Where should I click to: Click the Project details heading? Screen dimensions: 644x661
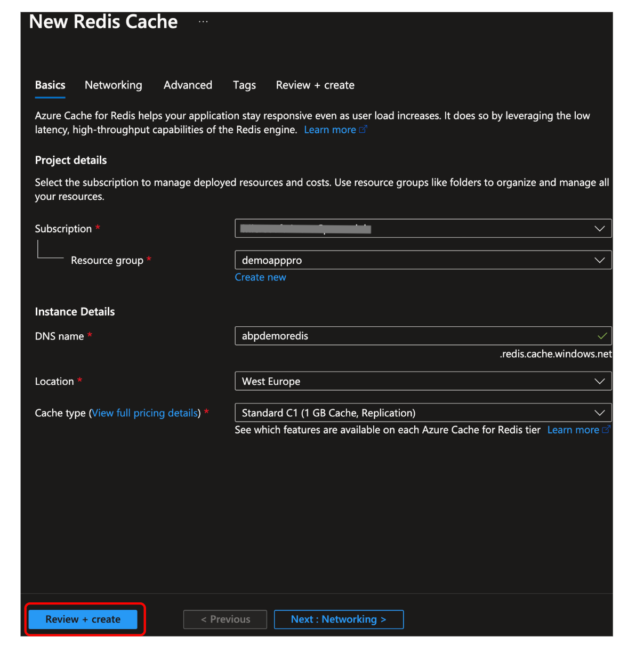71,160
